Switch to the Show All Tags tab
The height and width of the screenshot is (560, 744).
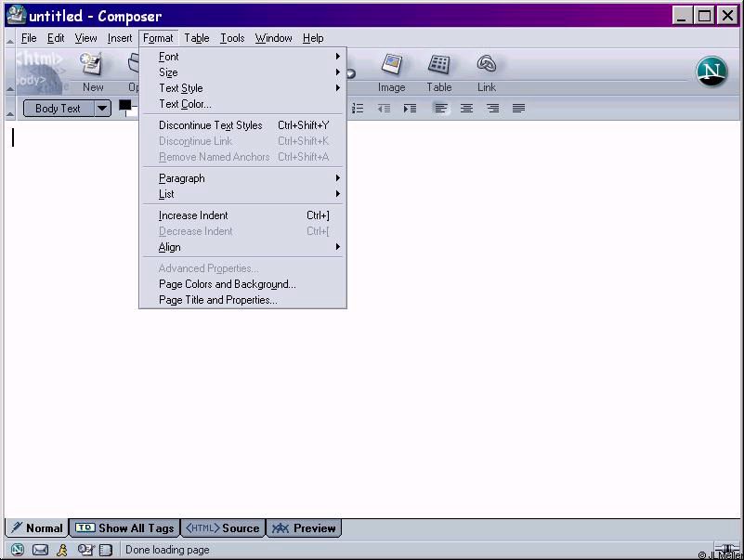124,527
